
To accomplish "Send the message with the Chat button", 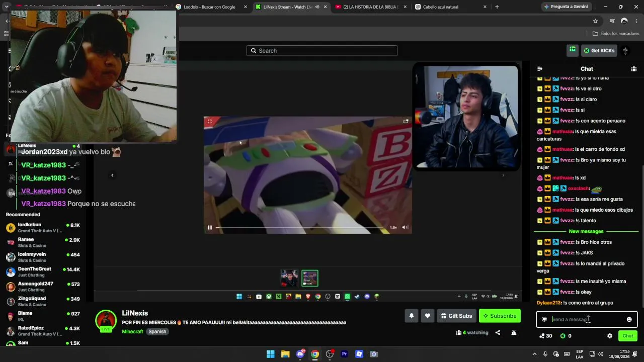I will [x=628, y=336].
